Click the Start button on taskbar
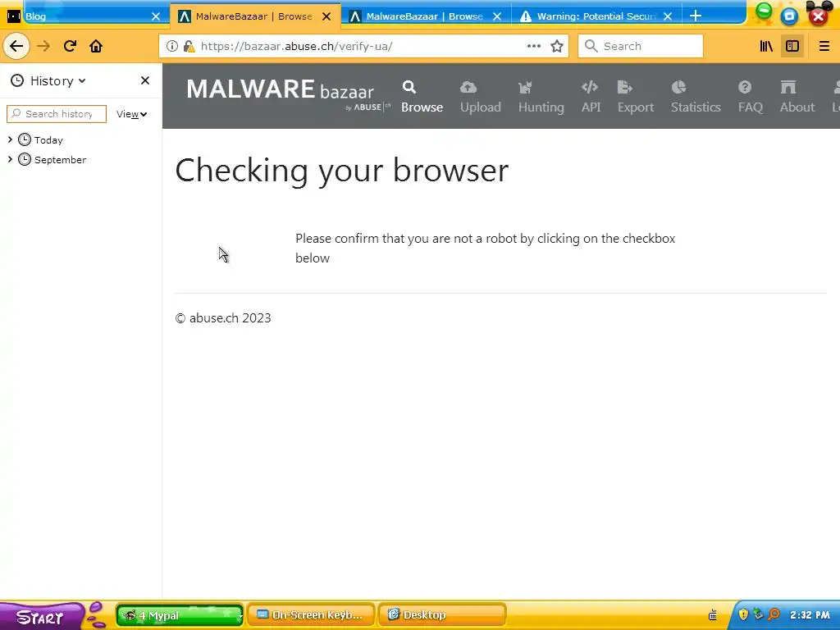Screen dimensions: 840x630 [x=42, y=616]
